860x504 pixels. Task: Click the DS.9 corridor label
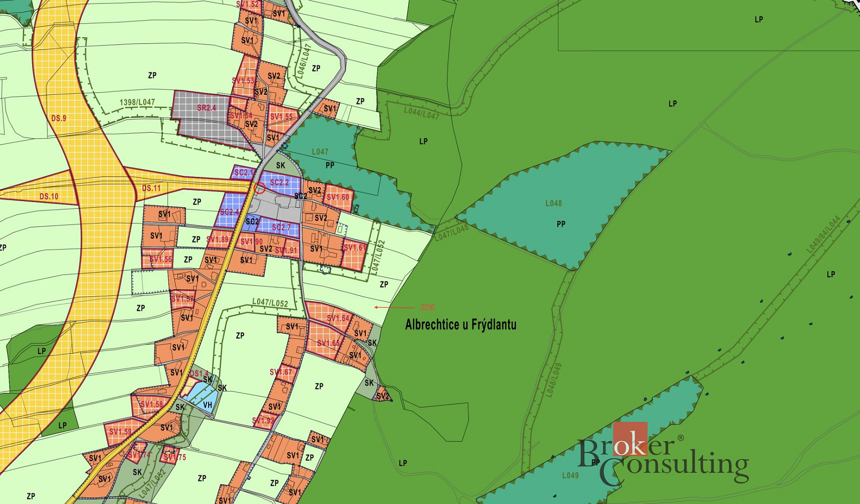[x=58, y=118]
